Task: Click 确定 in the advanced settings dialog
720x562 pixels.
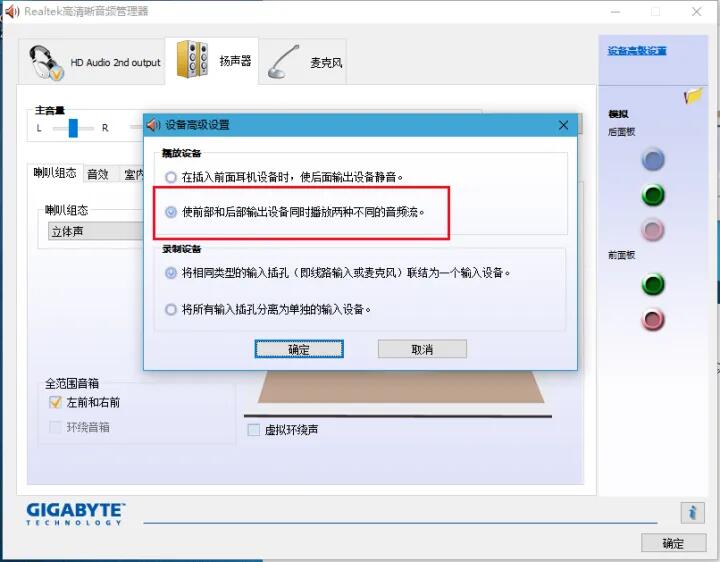Action: 299,349
